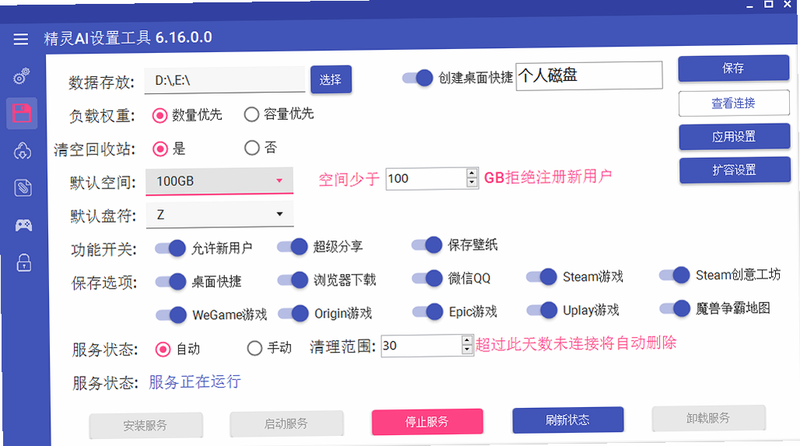Click the 启动服务 button
Screen dimensions: 800x446
point(286,424)
